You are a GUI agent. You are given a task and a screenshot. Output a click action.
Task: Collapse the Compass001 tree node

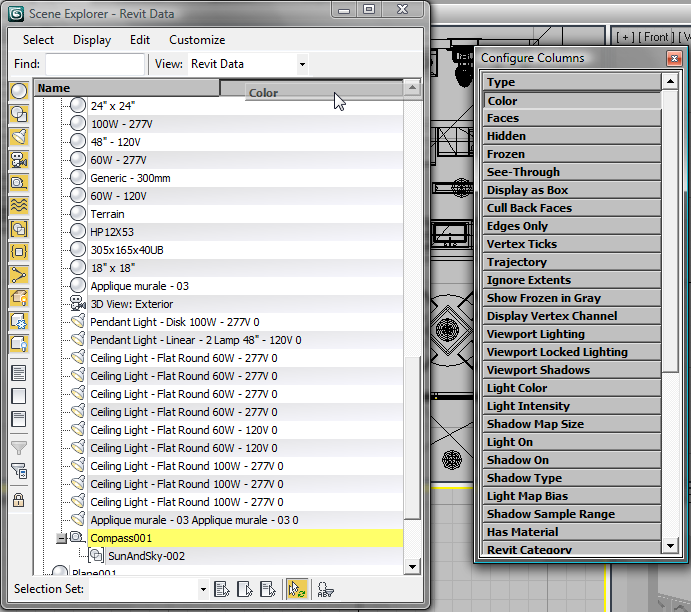[62, 538]
